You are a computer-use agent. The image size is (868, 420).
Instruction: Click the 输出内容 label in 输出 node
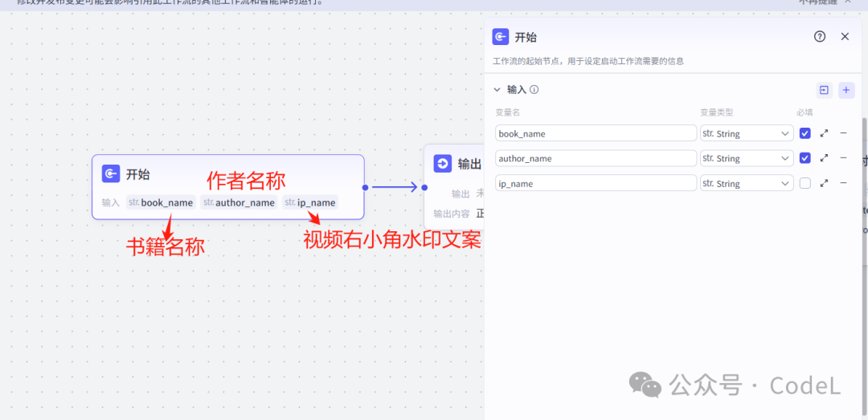click(452, 214)
